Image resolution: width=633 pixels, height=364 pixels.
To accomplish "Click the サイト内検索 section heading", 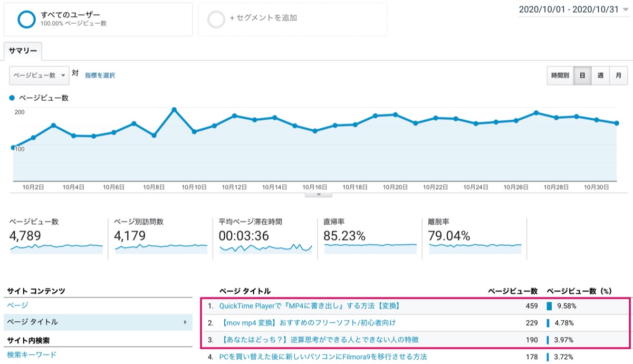I will 28,340.
